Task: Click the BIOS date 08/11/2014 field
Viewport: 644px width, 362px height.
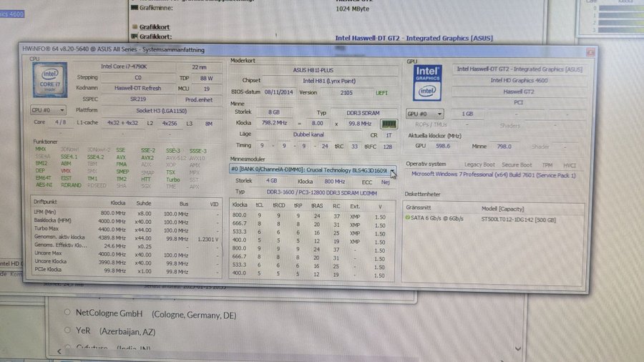Action: tap(278, 92)
